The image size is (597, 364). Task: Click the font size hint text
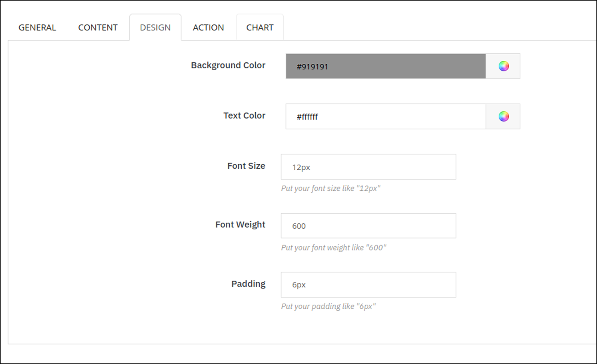(x=330, y=188)
